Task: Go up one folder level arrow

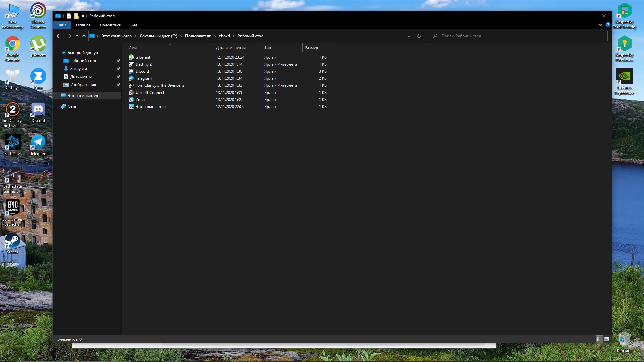Action: tap(84, 36)
